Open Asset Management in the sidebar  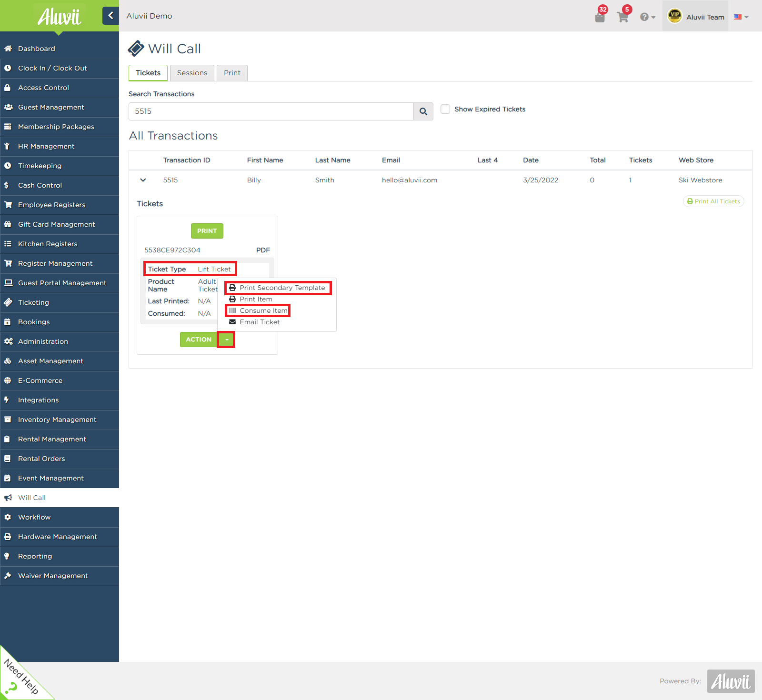(60, 361)
